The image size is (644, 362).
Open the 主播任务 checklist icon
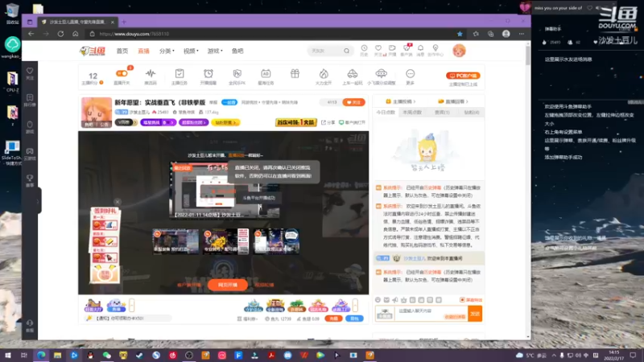180,73
